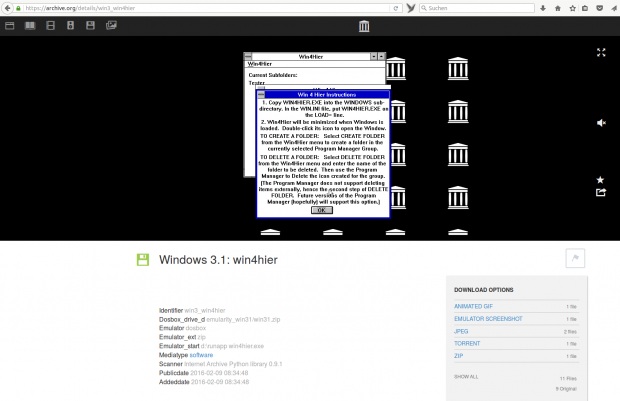620x401 pixels.
Task: Open the software mediatype link
Action: click(x=201, y=355)
